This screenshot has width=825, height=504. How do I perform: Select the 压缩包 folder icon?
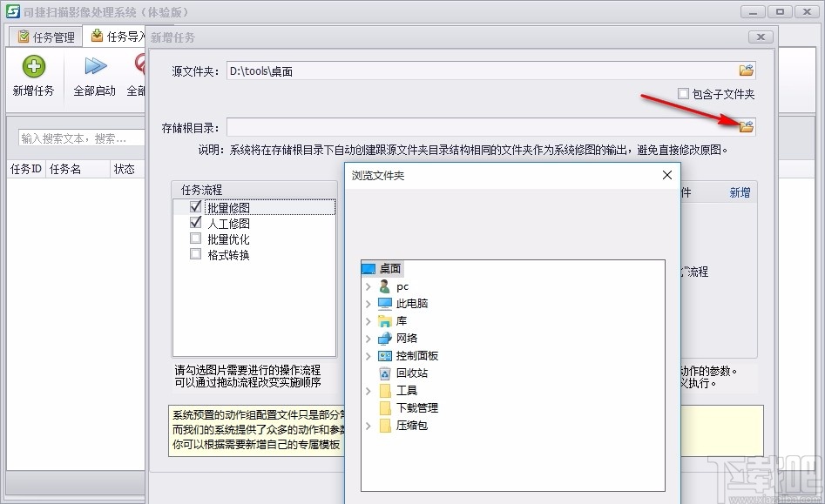click(384, 425)
